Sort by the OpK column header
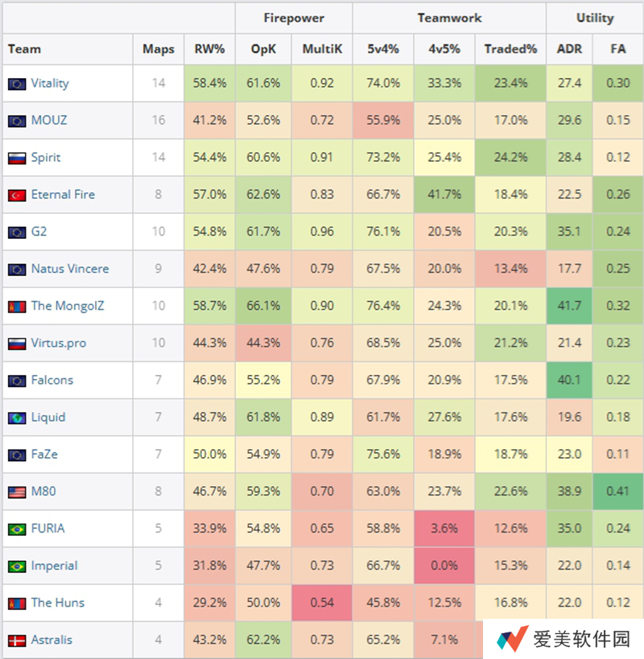Image resolution: width=644 pixels, height=659 pixels. [x=263, y=49]
